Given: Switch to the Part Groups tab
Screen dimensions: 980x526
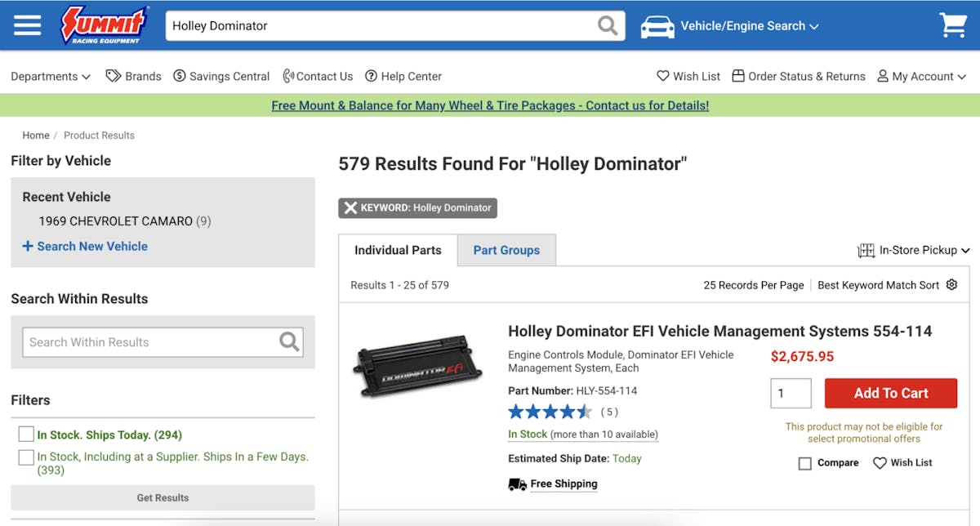Looking at the screenshot, I should [x=506, y=250].
